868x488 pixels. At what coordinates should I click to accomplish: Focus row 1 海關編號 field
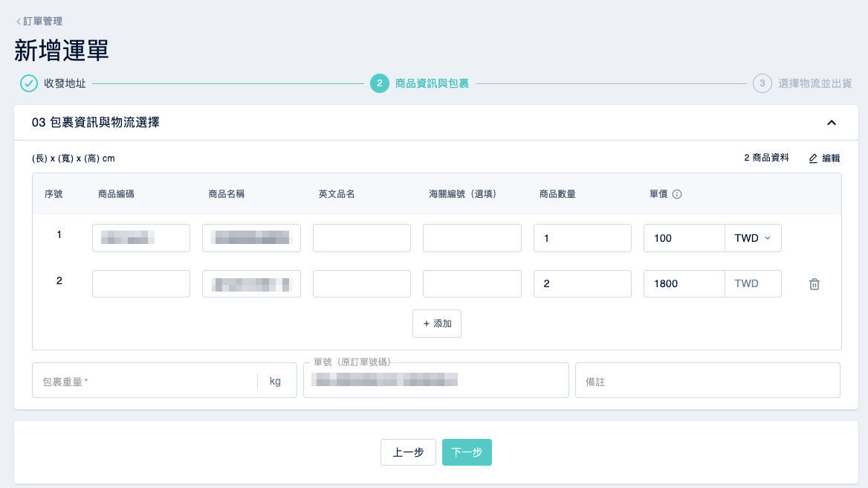472,238
